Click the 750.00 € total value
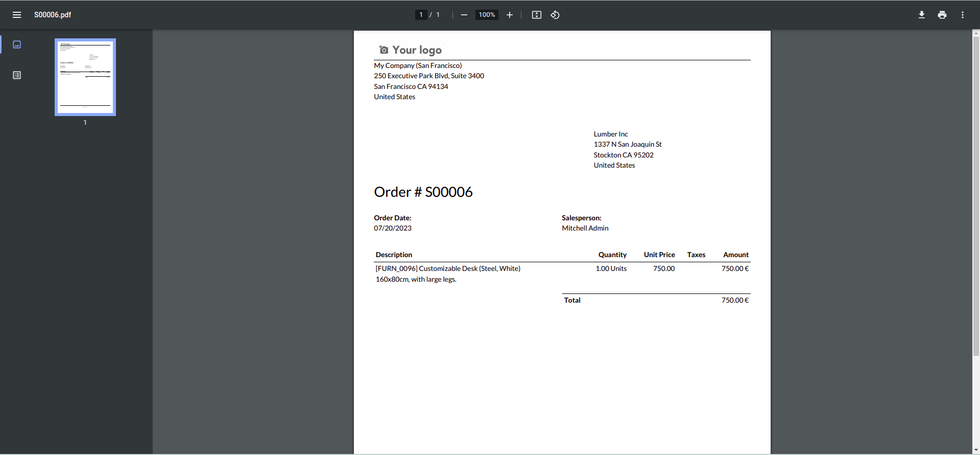 point(735,300)
